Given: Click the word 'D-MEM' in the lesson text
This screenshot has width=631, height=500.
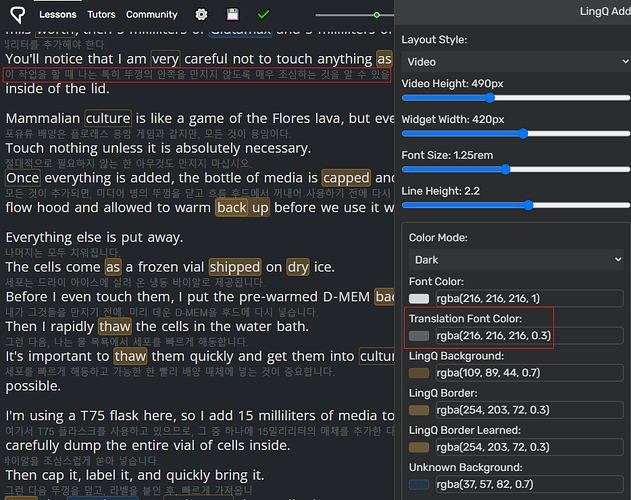Looking at the screenshot, I should pos(346,297).
